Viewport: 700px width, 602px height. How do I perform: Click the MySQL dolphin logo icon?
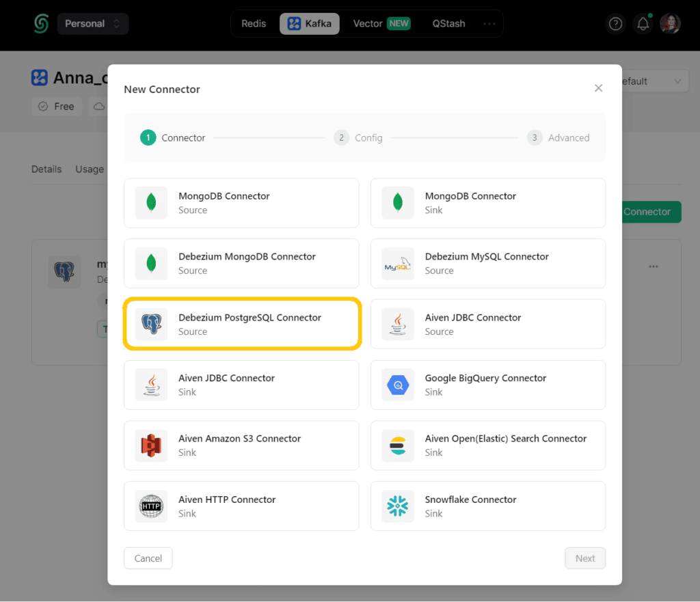point(398,263)
